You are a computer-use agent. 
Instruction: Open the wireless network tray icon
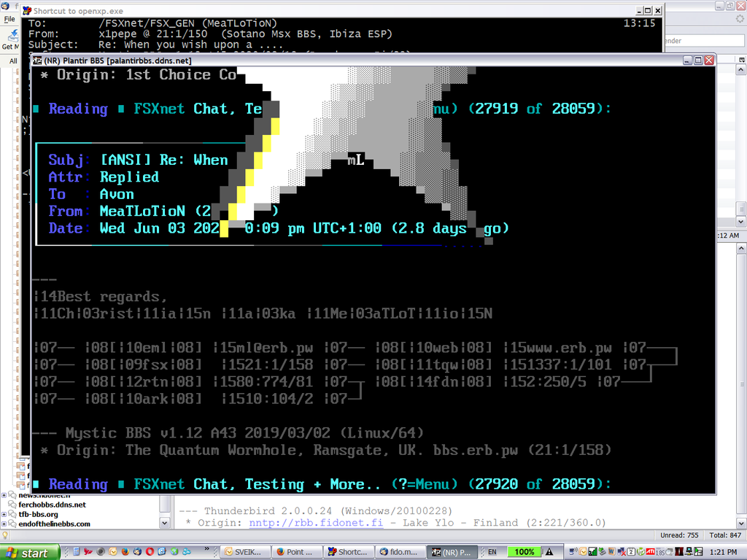573,552
